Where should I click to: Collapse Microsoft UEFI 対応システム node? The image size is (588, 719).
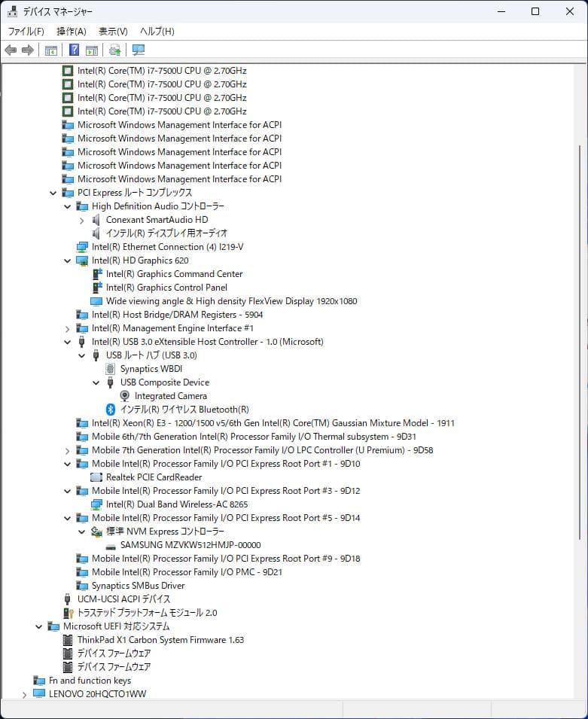39,626
